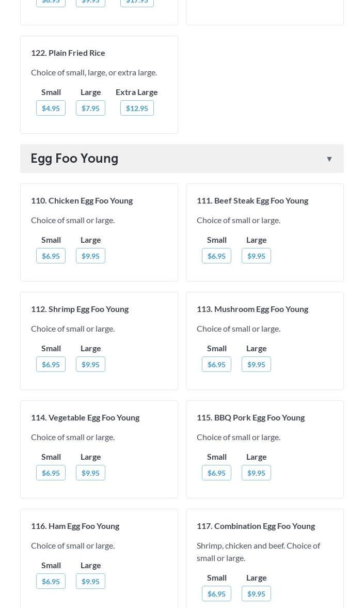Choose Small Vegetable Egg Foo Young price
The image size is (364, 608).
click(x=51, y=473)
